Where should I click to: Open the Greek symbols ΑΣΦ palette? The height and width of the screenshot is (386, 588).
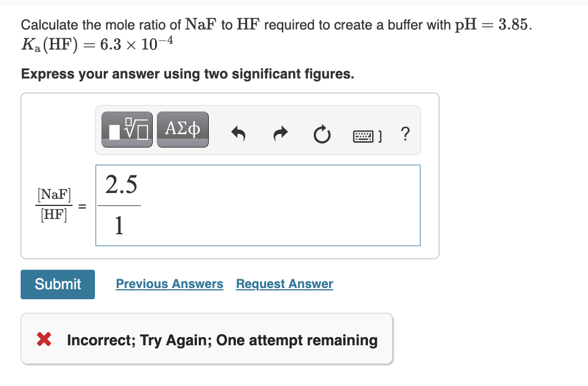pos(182,129)
